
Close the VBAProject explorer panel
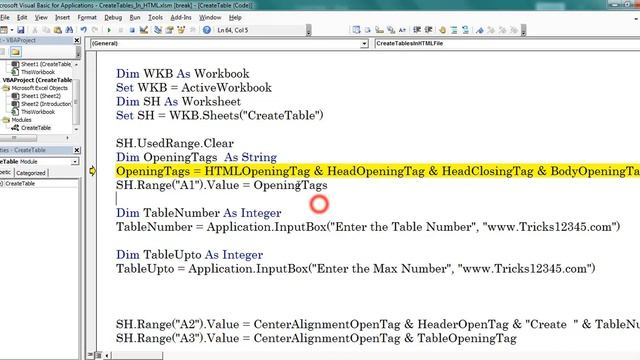point(77,40)
